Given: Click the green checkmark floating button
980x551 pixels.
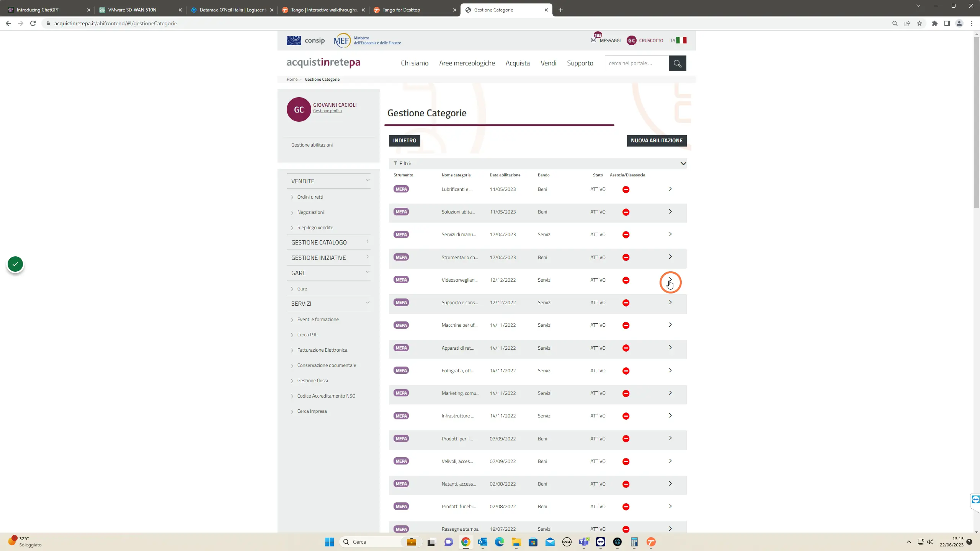Looking at the screenshot, I should coord(15,264).
